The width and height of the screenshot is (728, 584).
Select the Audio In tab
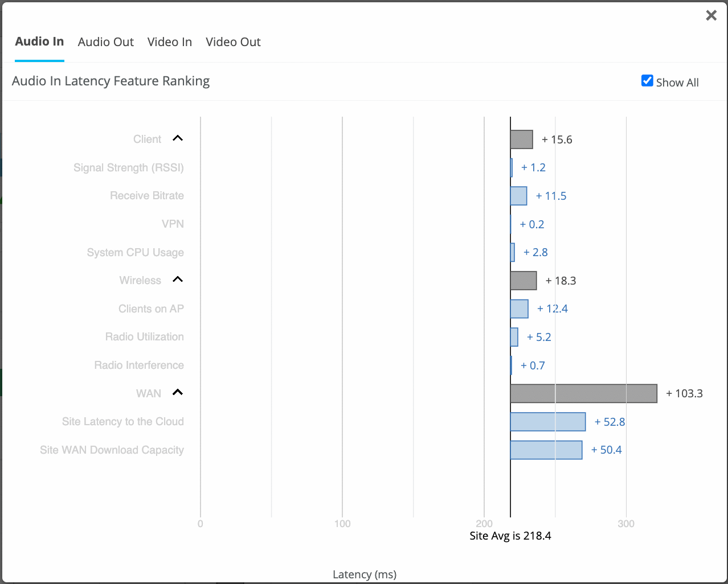tap(39, 41)
